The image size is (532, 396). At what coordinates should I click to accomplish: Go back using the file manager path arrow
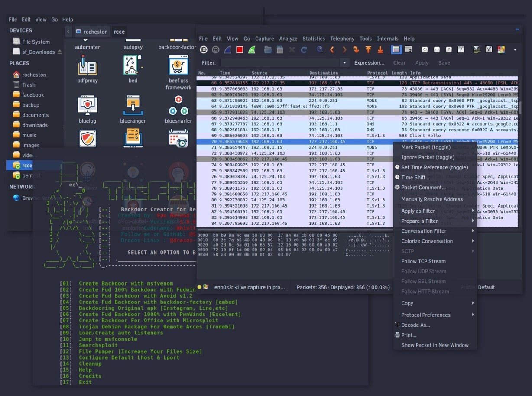[x=68, y=32]
